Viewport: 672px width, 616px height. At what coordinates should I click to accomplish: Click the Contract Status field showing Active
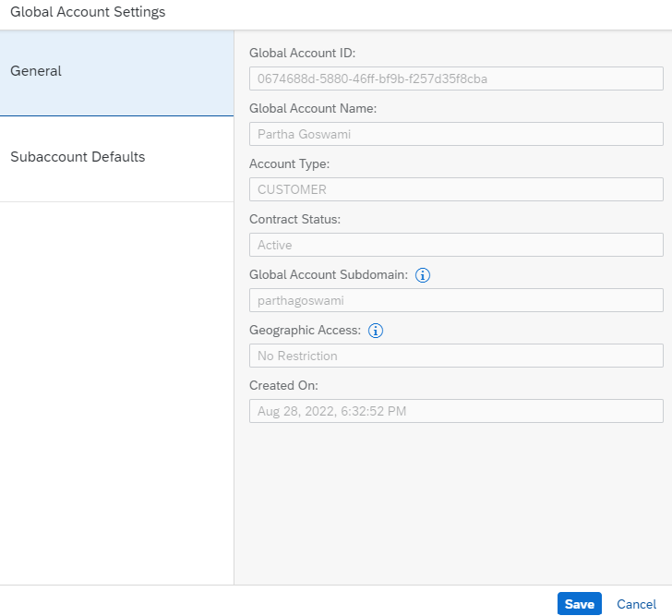pyautogui.click(x=456, y=245)
